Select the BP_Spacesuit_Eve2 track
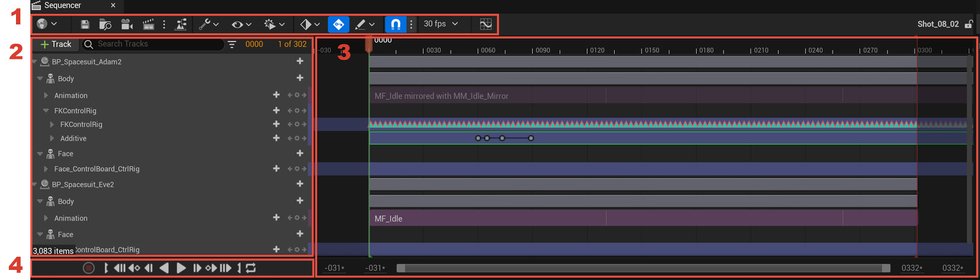Screen dimensions: 980x280 pyautogui.click(x=83, y=184)
